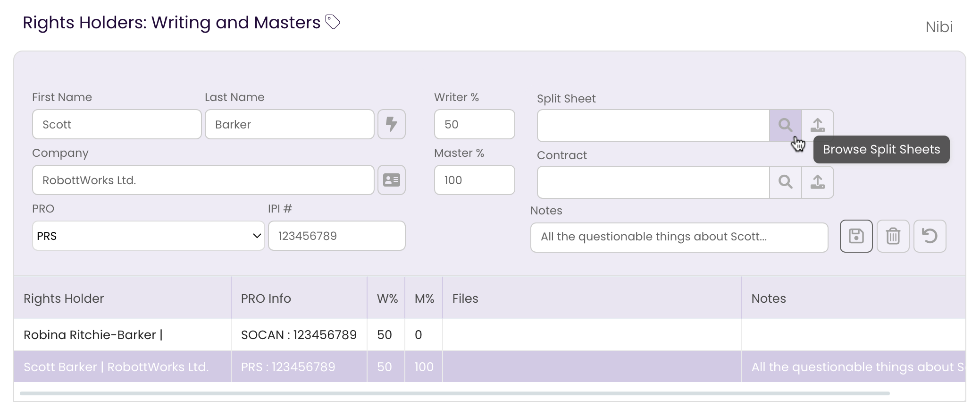Screen dimensions: 980x418
Task: Delete the rights holder with trash icon
Action: click(893, 236)
